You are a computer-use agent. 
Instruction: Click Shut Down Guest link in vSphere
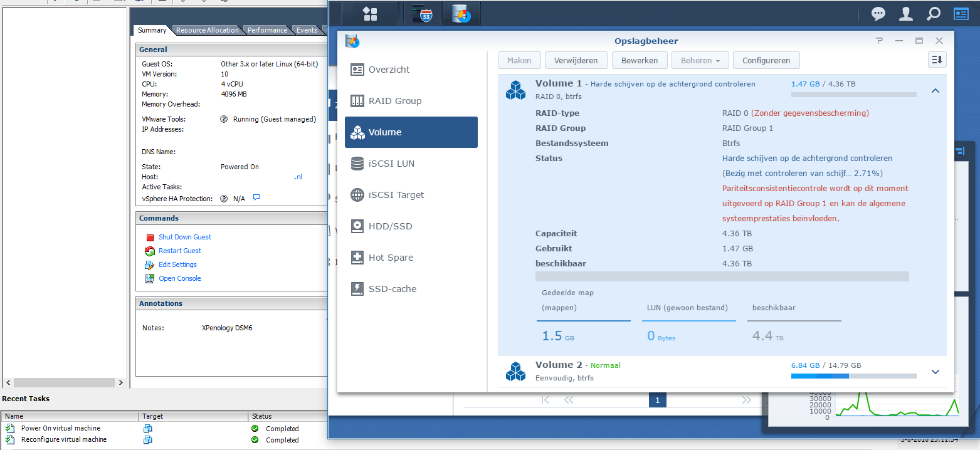click(x=185, y=237)
